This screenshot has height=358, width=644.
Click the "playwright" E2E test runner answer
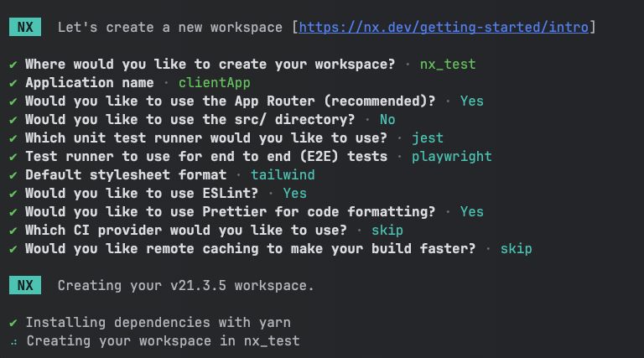click(x=451, y=157)
